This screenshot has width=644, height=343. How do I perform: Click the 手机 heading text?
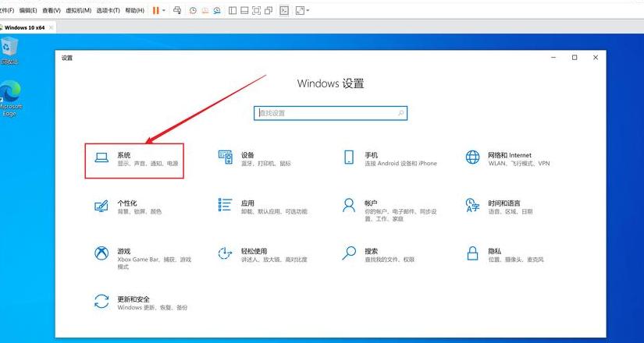point(372,155)
